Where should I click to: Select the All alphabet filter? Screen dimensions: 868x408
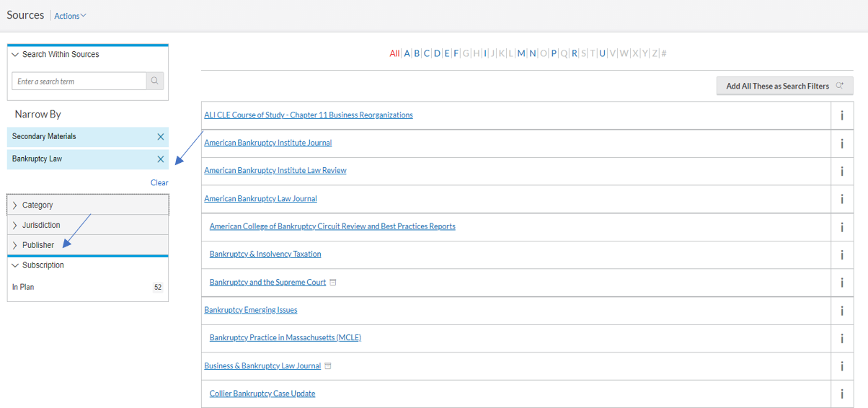(x=394, y=53)
